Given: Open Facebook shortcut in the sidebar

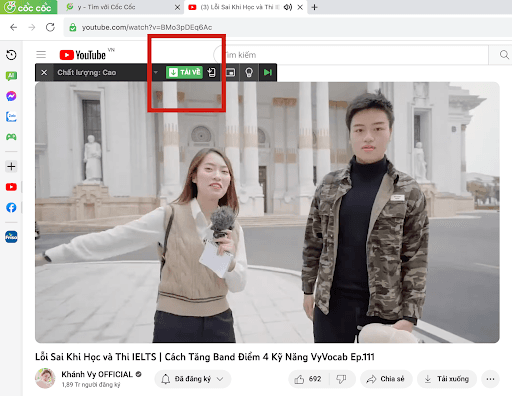Looking at the screenshot, I should coord(11,207).
